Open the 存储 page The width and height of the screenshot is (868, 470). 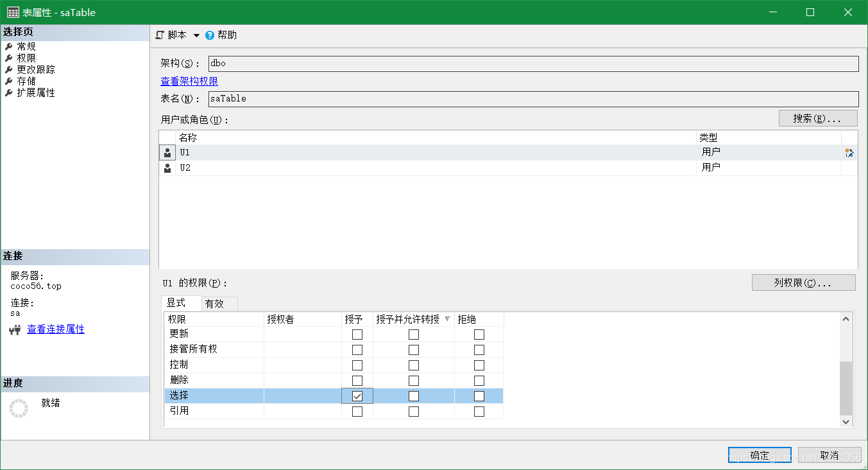tap(26, 82)
